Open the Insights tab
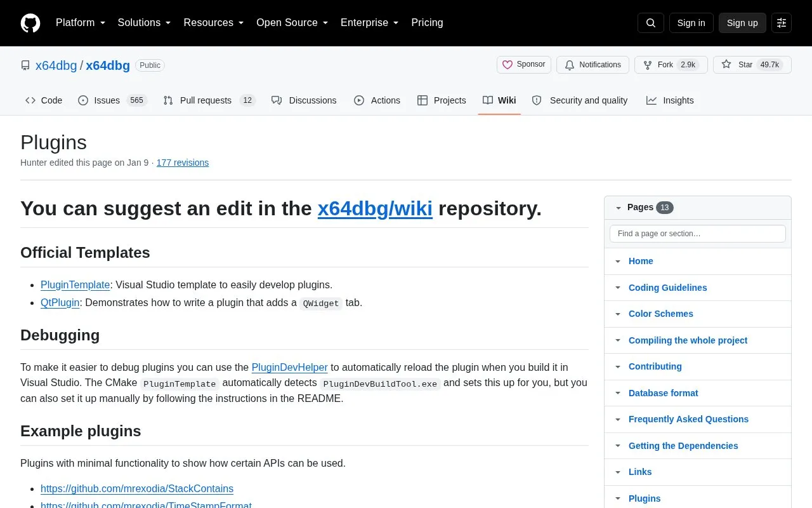812x508 pixels. click(670, 100)
